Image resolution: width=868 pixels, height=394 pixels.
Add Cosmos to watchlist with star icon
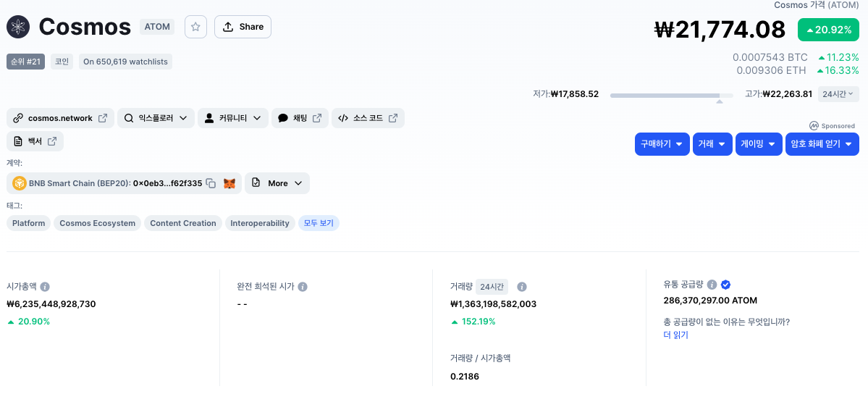195,27
